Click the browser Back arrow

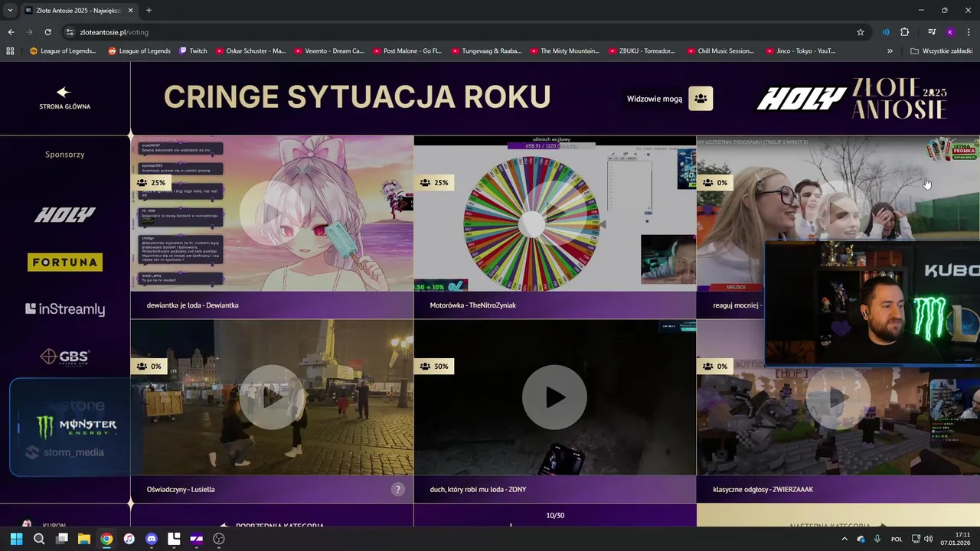[11, 32]
